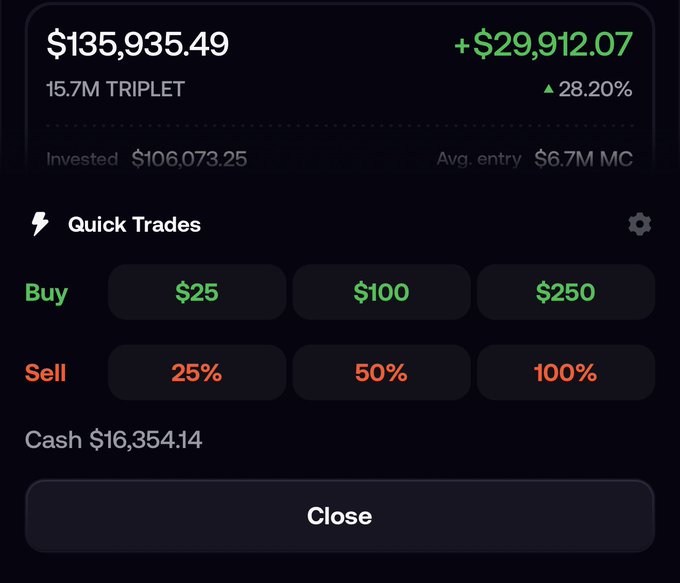Sell 100% of the position
This screenshot has height=583, width=680.
(x=566, y=372)
